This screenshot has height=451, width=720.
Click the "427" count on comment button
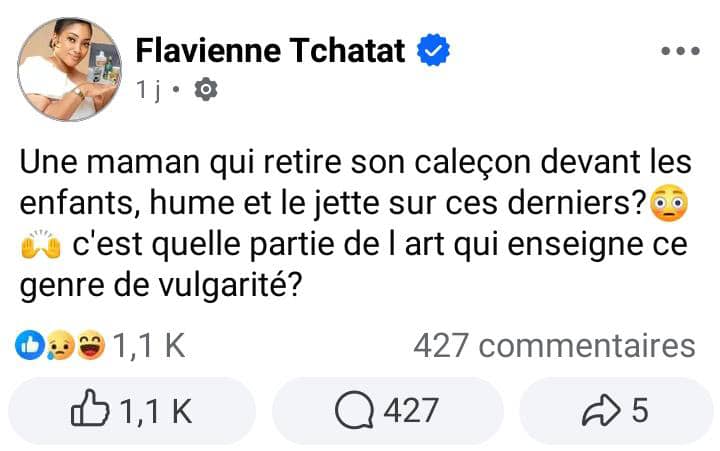tap(411, 410)
